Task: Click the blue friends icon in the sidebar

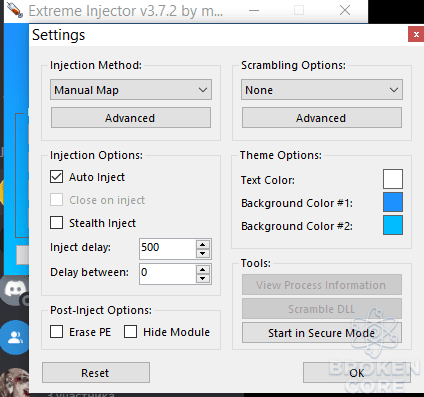Action: (x=15, y=337)
